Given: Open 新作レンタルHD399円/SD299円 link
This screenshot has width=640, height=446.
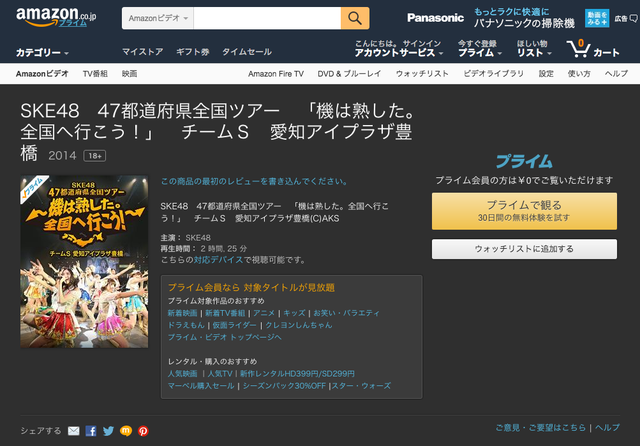Looking at the screenshot, I should (x=297, y=374).
